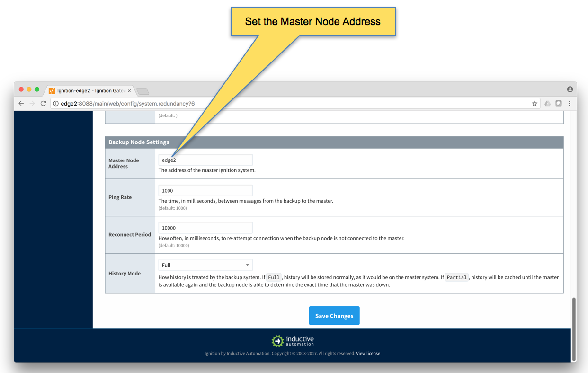Click the Ignition copyright footer text
Image resolution: width=588 pixels, height=373 pixels.
pyautogui.click(x=280, y=353)
